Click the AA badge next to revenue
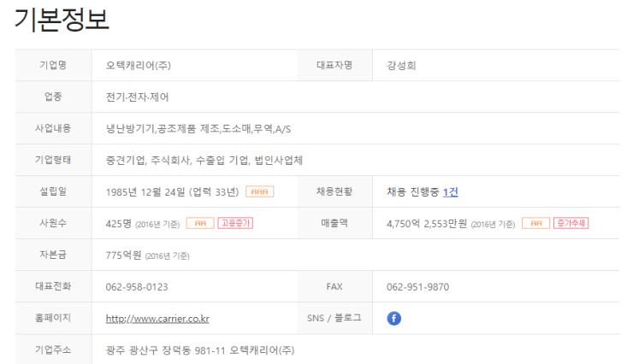This screenshot has height=364, width=633. (535, 223)
